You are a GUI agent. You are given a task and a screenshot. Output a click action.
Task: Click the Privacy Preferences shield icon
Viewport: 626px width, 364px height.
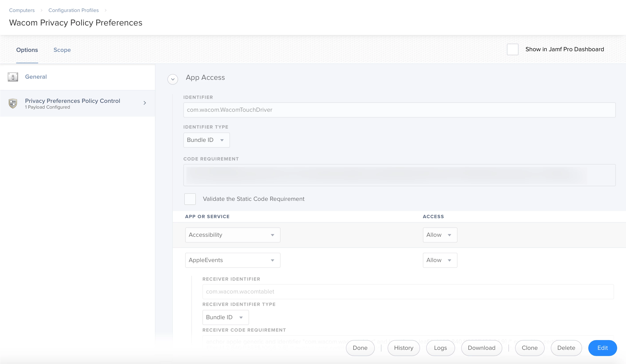point(13,103)
